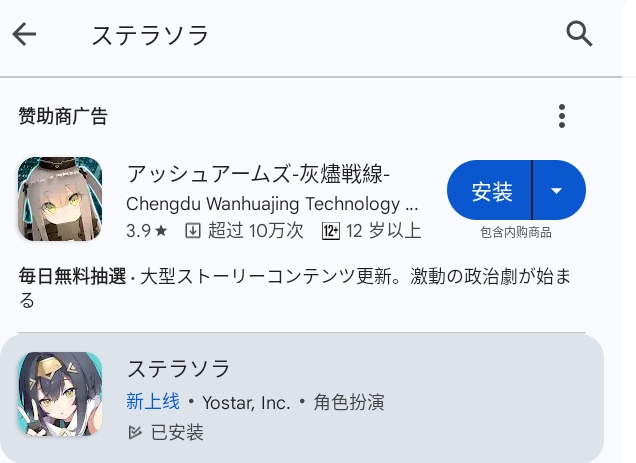Screen dimensions: 636x463
Task: Click the 新上线 label
Action: click(x=153, y=402)
